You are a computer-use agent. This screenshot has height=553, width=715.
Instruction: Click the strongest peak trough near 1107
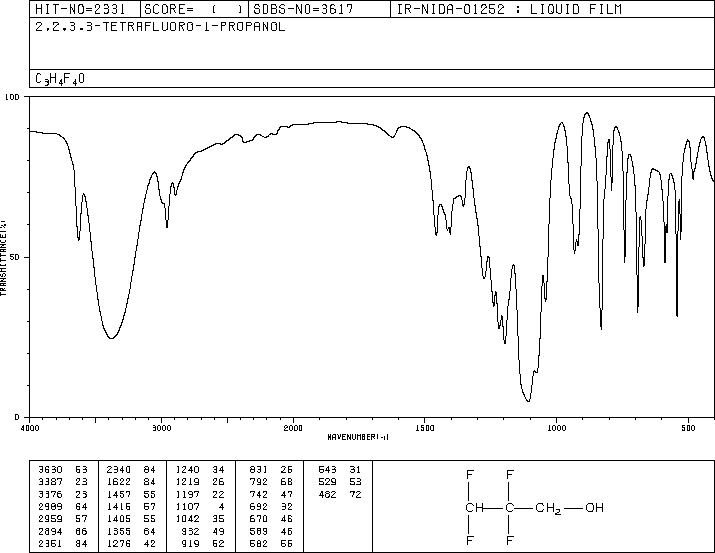coord(528,401)
